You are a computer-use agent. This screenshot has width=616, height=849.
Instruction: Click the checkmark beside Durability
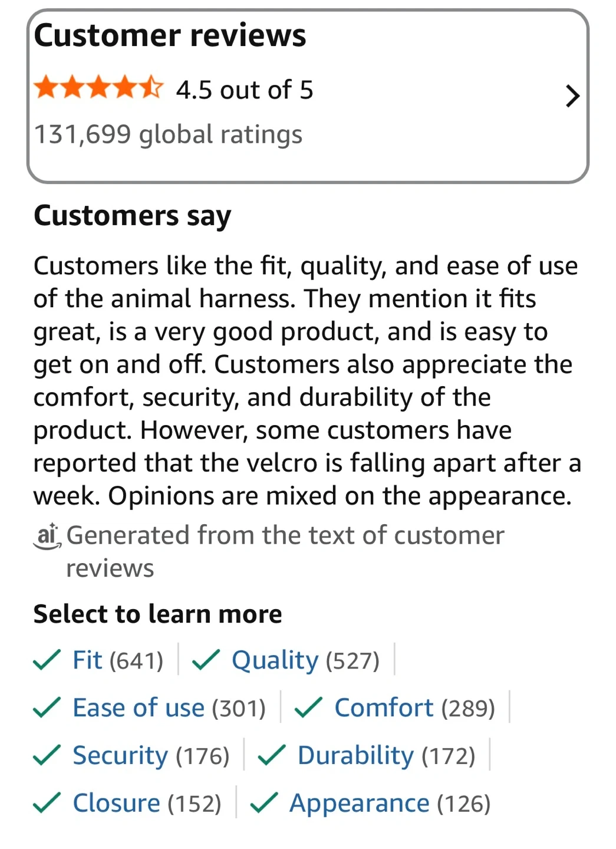pyautogui.click(x=271, y=756)
